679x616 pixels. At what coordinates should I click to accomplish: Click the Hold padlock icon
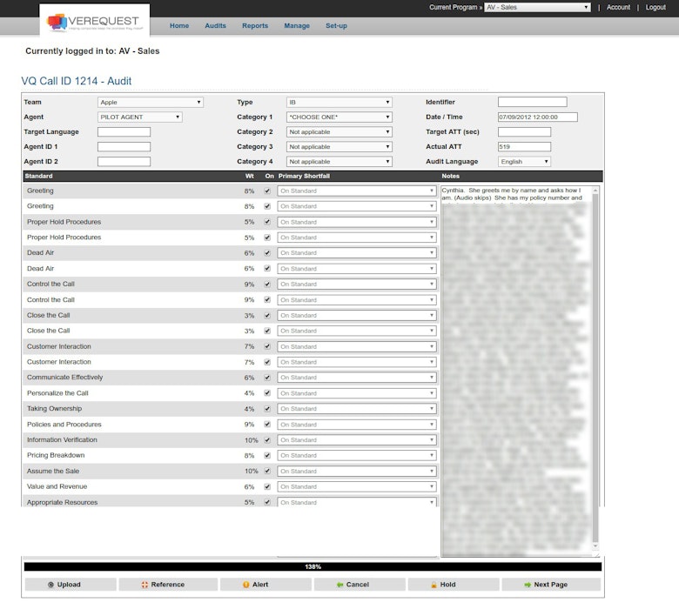pos(433,585)
